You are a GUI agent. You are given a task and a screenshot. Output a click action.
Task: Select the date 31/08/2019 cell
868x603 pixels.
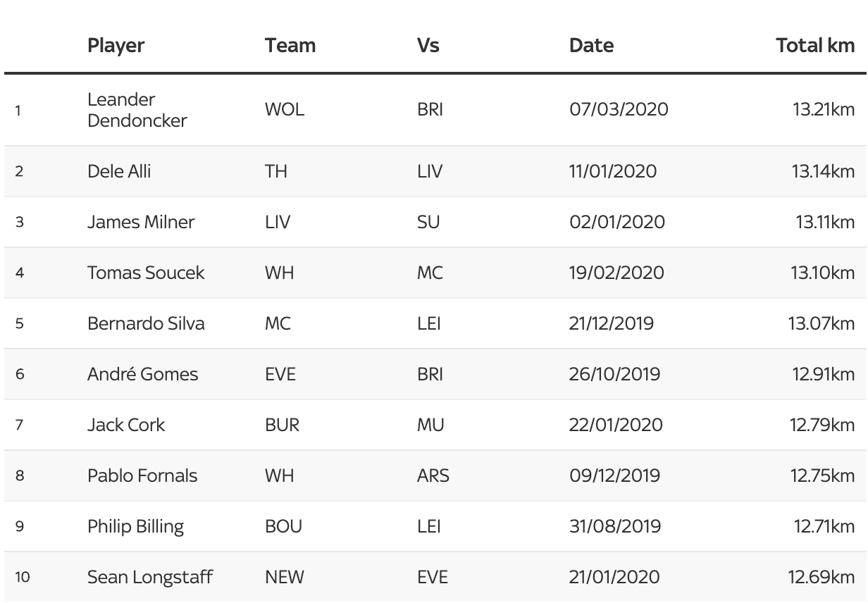(615, 526)
